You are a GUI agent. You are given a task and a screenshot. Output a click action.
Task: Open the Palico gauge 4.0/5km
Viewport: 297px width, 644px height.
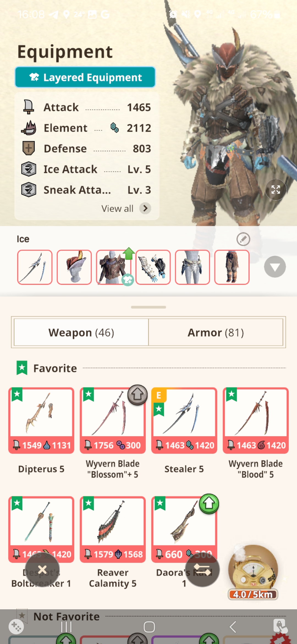coord(253,572)
